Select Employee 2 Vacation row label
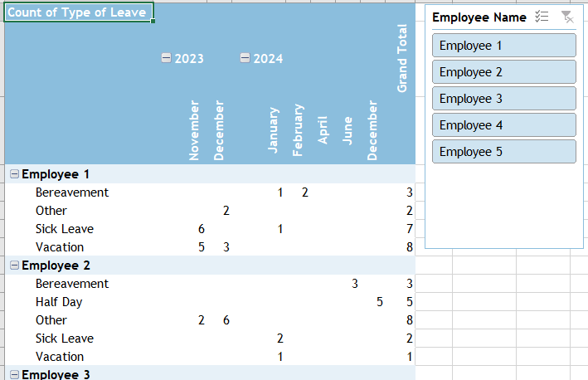588x380 pixels. tap(60, 357)
